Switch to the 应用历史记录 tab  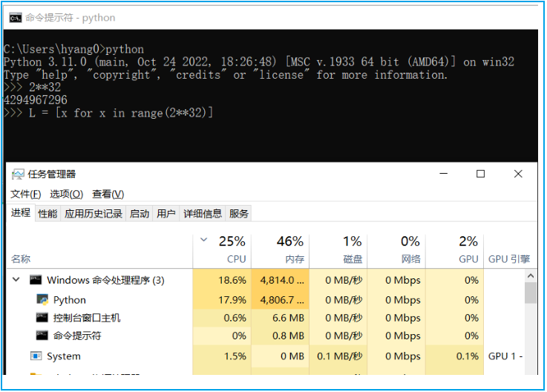pos(93,214)
